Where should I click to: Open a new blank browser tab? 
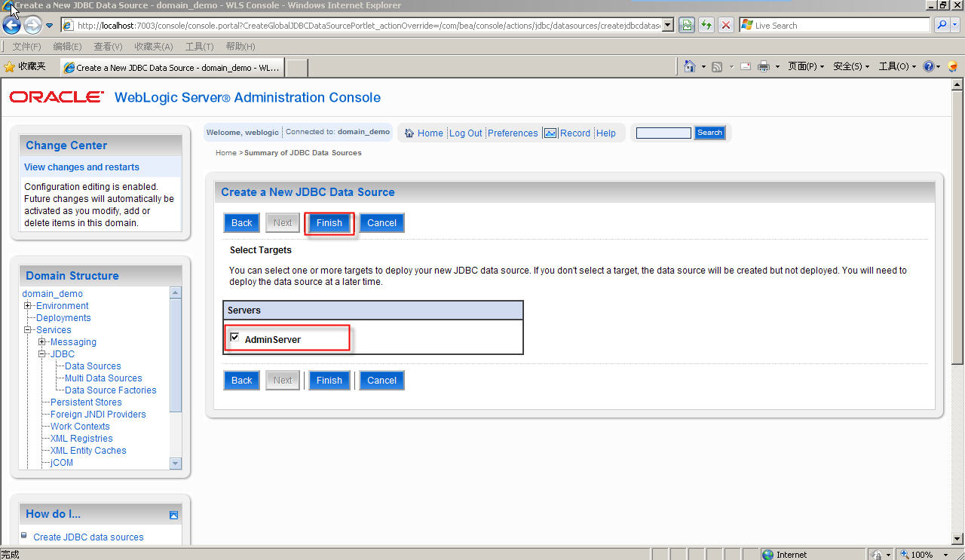297,67
